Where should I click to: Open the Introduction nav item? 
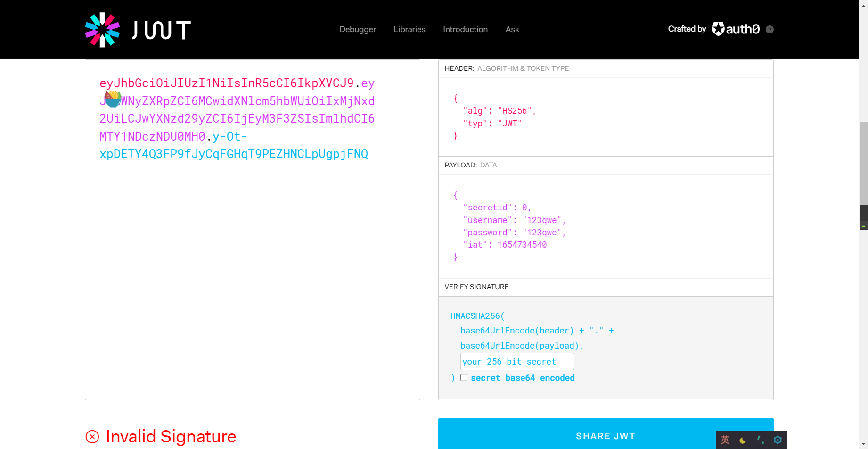[465, 29]
